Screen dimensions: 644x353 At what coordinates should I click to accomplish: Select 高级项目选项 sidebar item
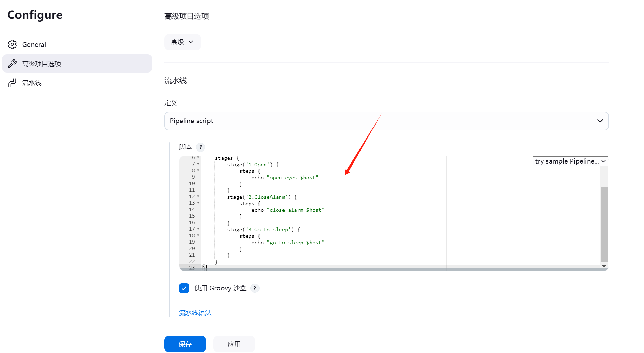[x=77, y=64]
